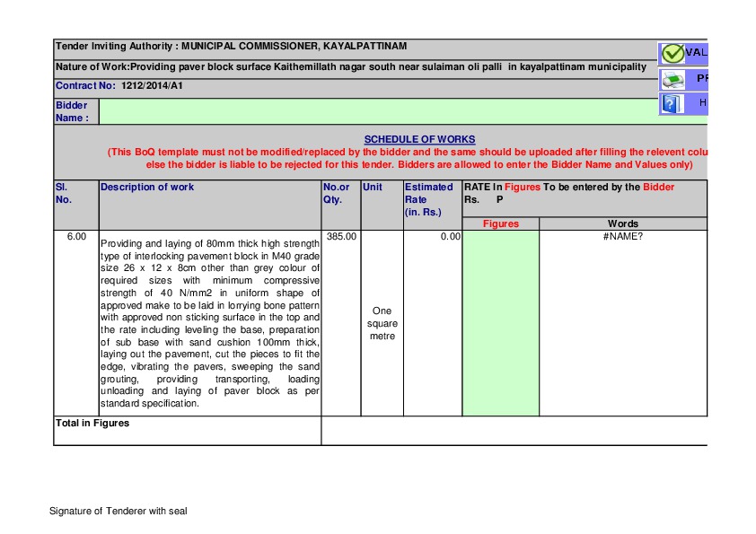Select the green rate Figures cell

500,323
